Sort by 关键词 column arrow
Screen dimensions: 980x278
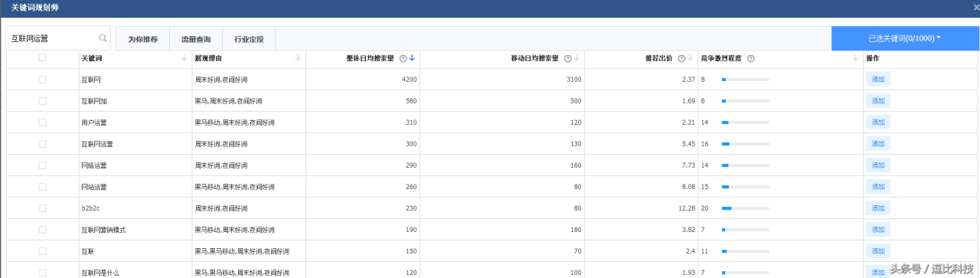click(184, 58)
